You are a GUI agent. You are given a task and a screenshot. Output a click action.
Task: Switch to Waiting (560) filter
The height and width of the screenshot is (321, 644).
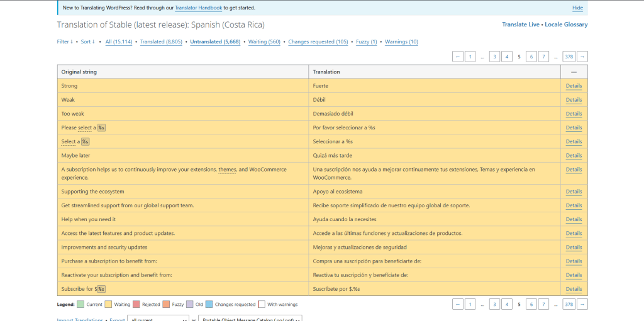pos(264,42)
